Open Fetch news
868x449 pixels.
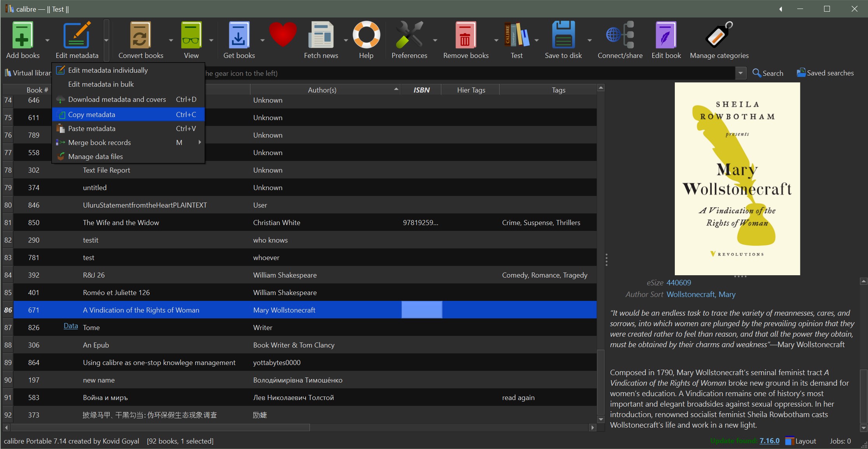pos(321,36)
